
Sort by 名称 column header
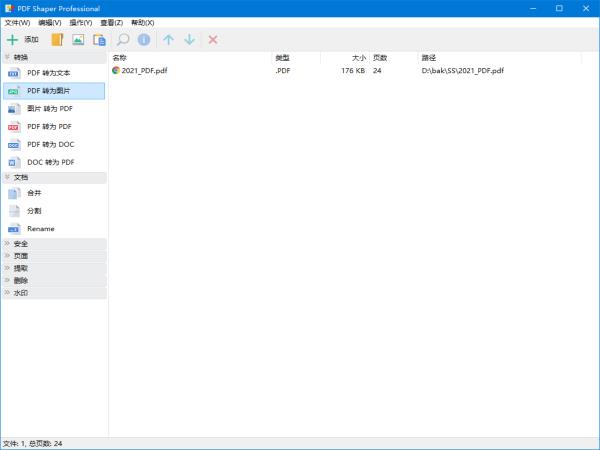coord(191,58)
